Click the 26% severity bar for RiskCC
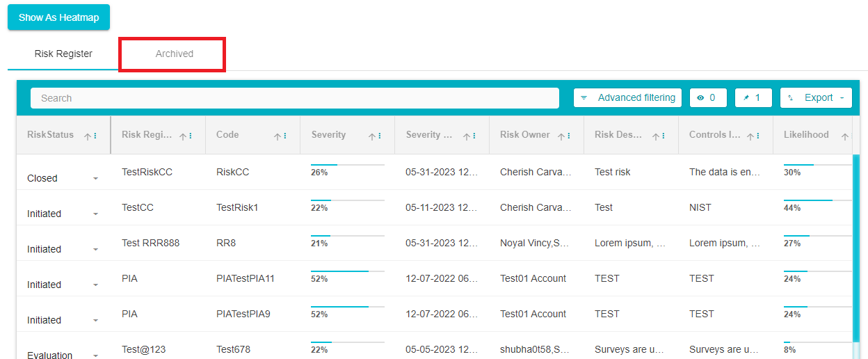The width and height of the screenshot is (868, 359). tap(347, 166)
